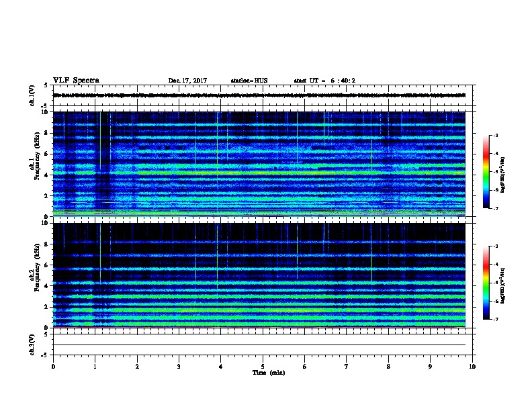Click time axis tick label "8"

[388, 367]
